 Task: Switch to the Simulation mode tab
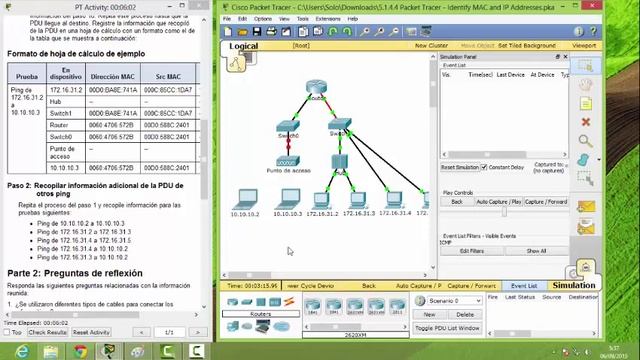coord(573,285)
